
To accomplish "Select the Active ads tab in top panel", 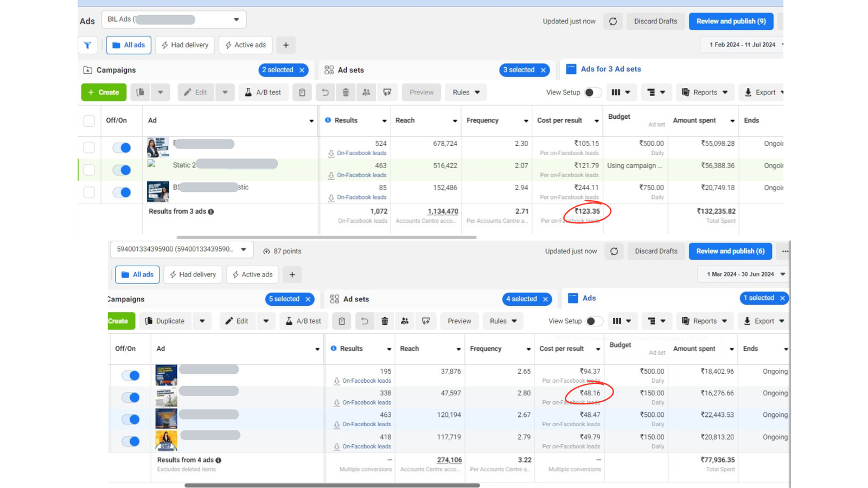I will (246, 45).
